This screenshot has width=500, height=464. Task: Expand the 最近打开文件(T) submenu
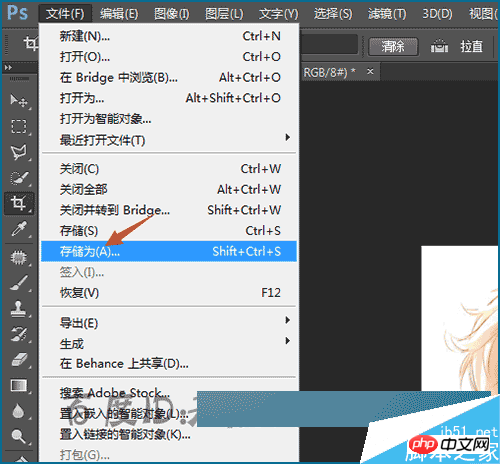click(169, 140)
